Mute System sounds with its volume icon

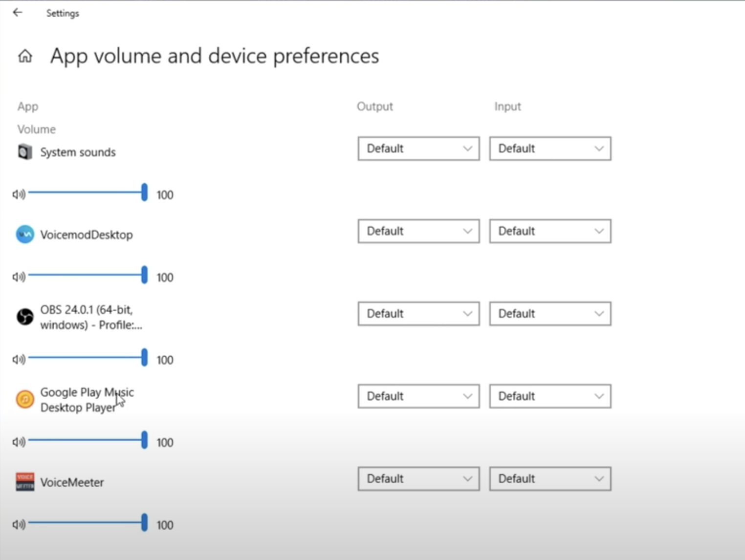[19, 194]
